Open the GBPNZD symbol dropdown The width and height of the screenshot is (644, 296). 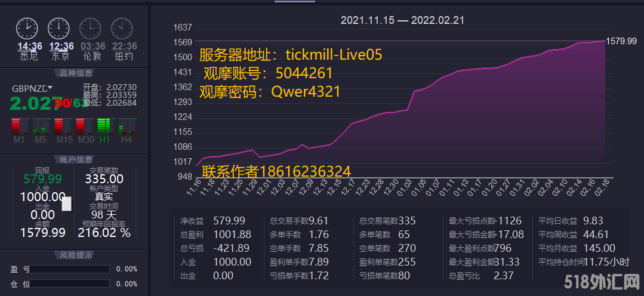click(50, 88)
